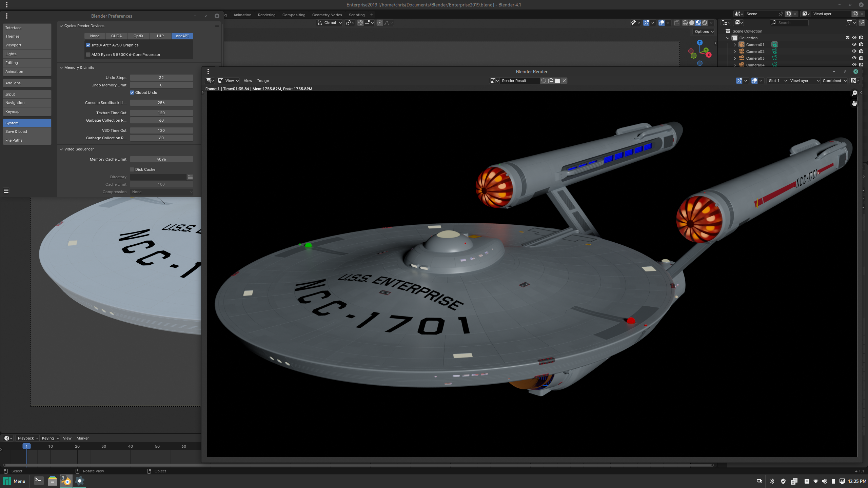868x488 pixels.
Task: Click the Bluetooth tray icon
Action: click(x=772, y=481)
